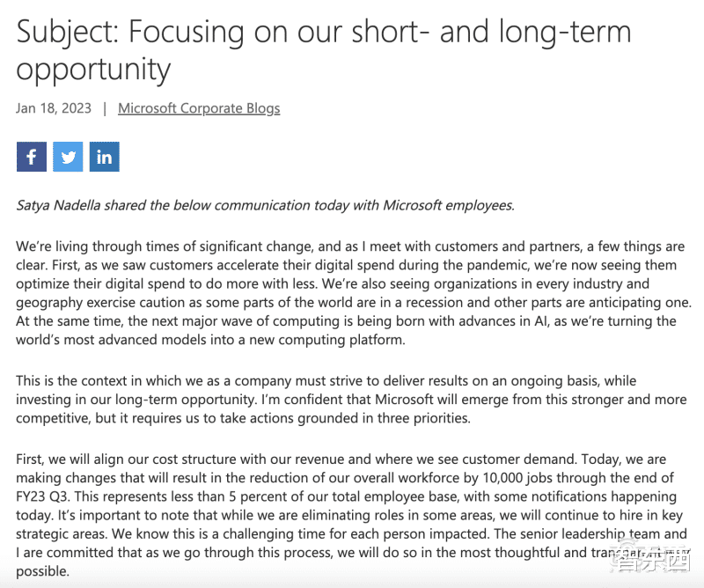Click the words "Microsoft employees" in italic line
The width and height of the screenshot is (704, 588).
pos(451,205)
